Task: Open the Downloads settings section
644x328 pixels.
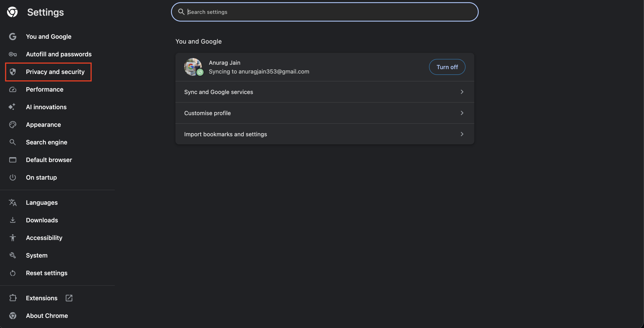Action: click(42, 220)
